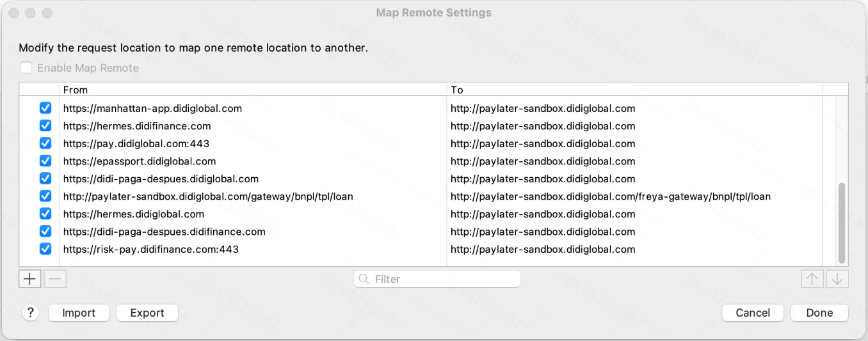Uncheck the manhattan-app.didiglobal.com mapping

[x=45, y=108]
